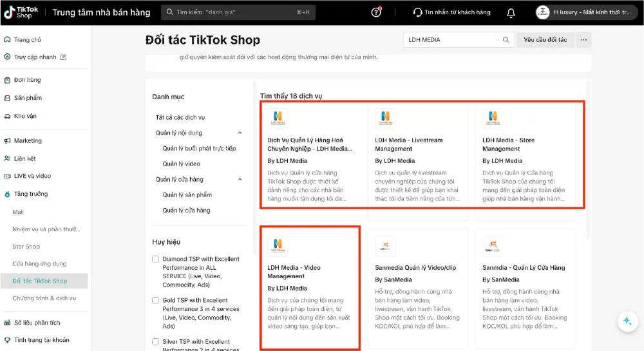644x351 pixels.
Task: Select the Quản lý cửa hàng subcategory
Action: 186,210
